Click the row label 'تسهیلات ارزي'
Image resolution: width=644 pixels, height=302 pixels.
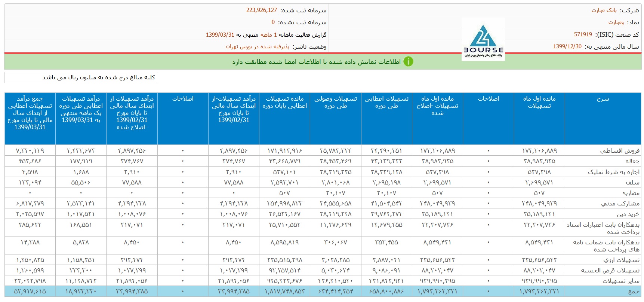(x=621, y=260)
